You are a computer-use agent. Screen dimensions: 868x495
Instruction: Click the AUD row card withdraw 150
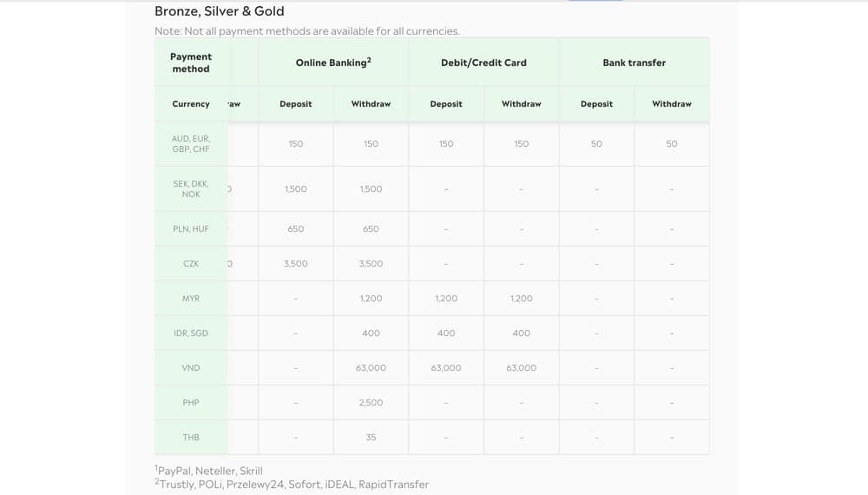click(x=522, y=144)
